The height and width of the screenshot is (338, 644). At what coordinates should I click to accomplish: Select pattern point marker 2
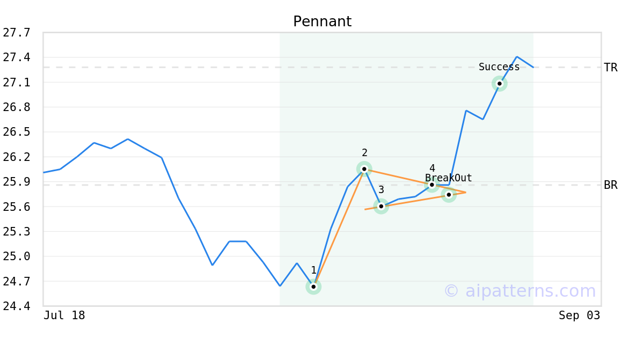[x=364, y=169]
